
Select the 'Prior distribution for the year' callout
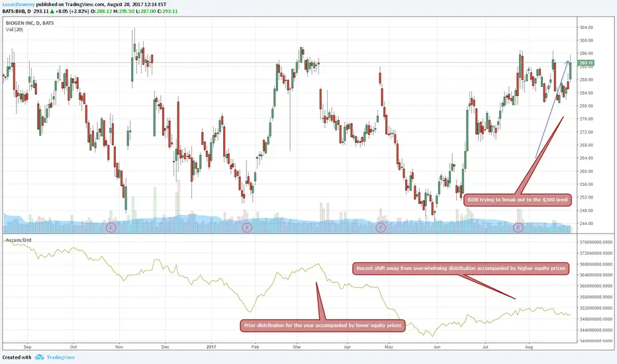(x=322, y=326)
